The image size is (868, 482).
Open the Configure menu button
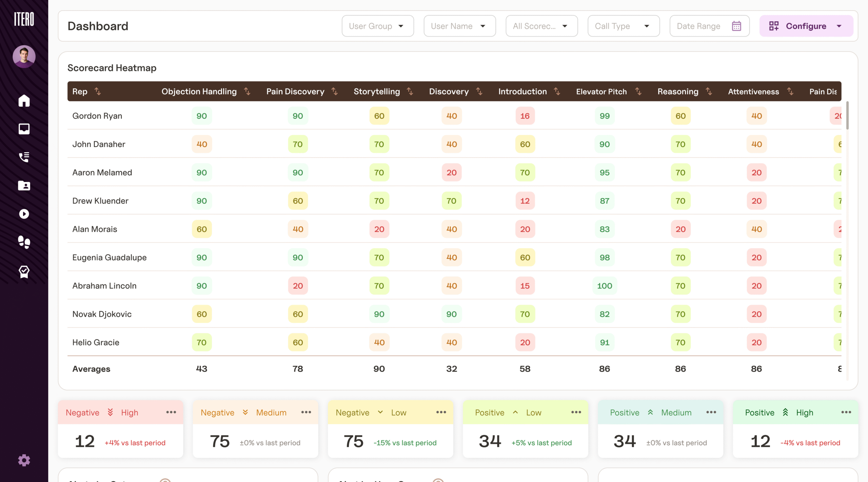point(806,26)
